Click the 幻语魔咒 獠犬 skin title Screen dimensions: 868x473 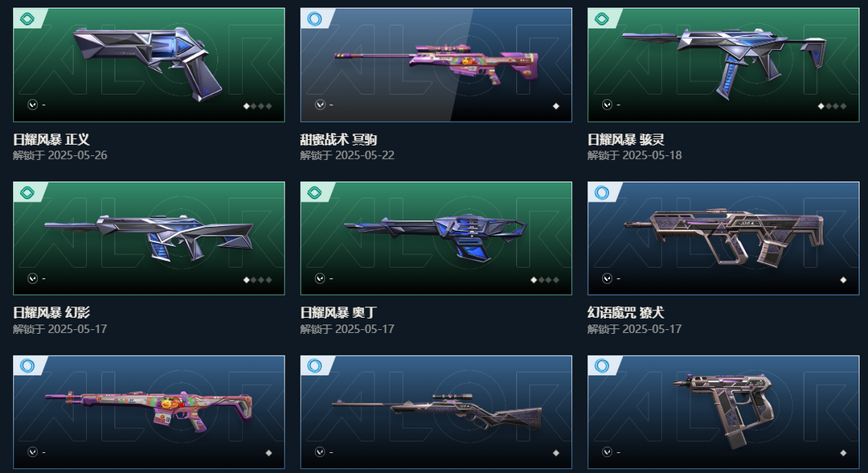click(x=626, y=313)
